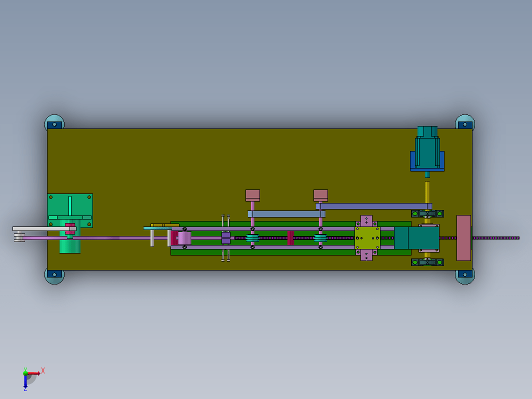Select the left teal pulley on the chain

coord(252,238)
